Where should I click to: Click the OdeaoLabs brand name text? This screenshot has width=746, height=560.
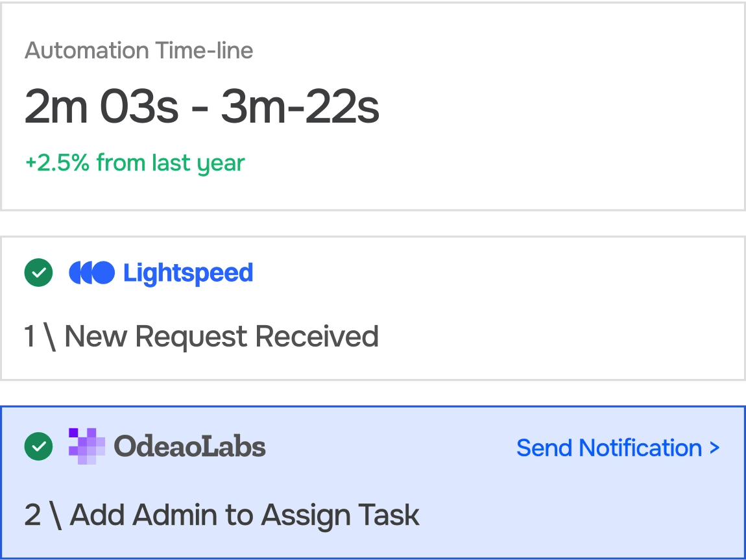pos(189,446)
